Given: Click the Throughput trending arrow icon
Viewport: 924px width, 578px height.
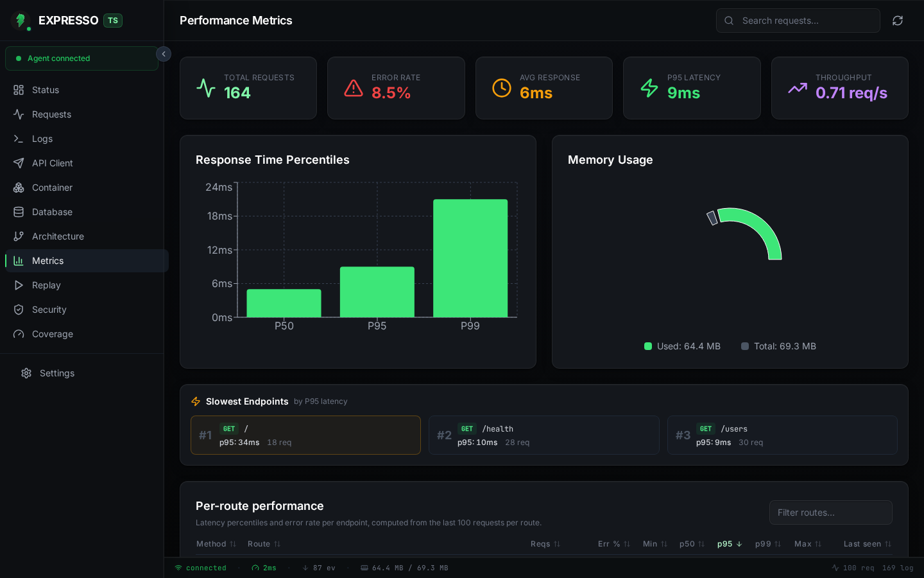Looking at the screenshot, I should coord(798,88).
